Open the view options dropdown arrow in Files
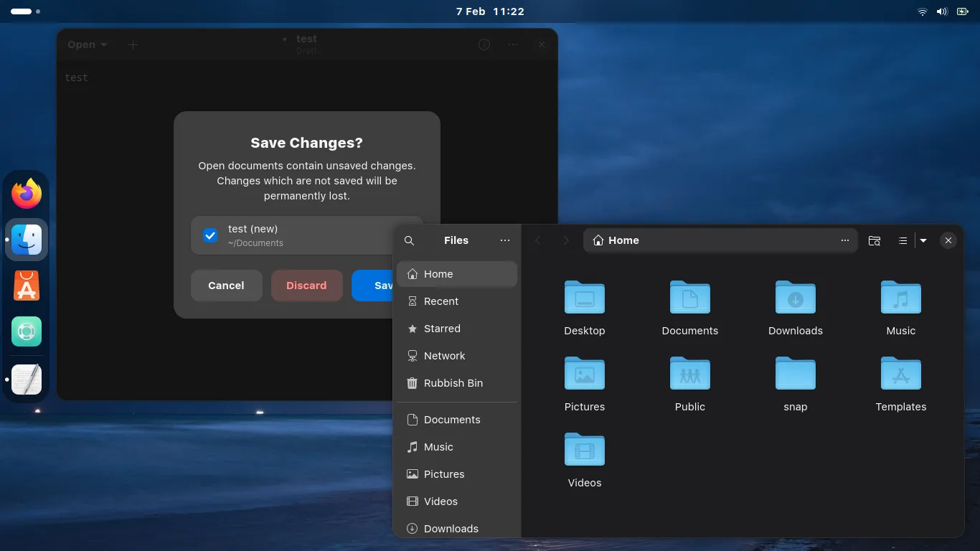 pos(924,240)
